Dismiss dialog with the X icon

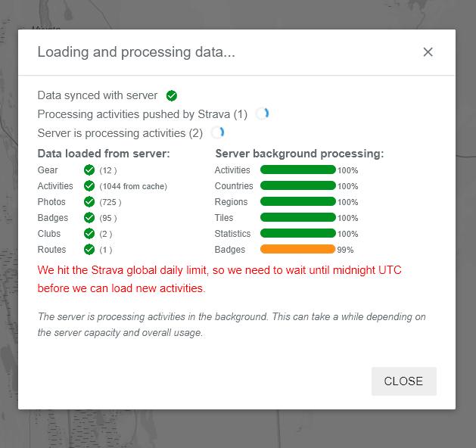(428, 52)
